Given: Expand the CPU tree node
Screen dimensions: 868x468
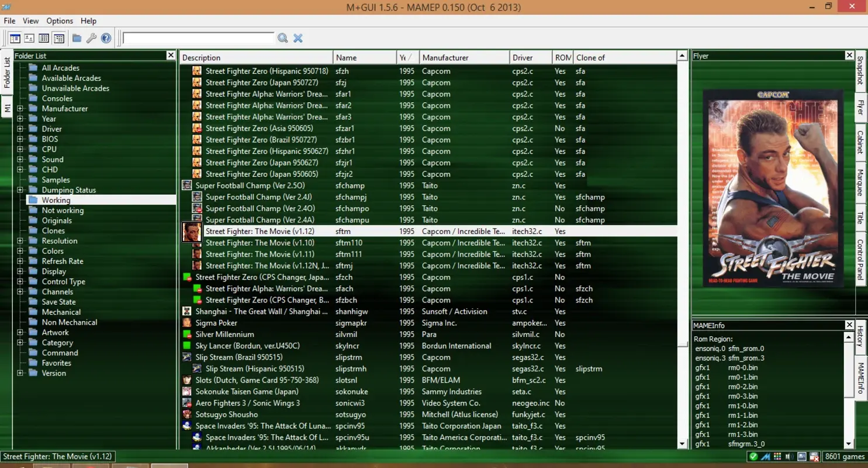Looking at the screenshot, I should point(20,149).
